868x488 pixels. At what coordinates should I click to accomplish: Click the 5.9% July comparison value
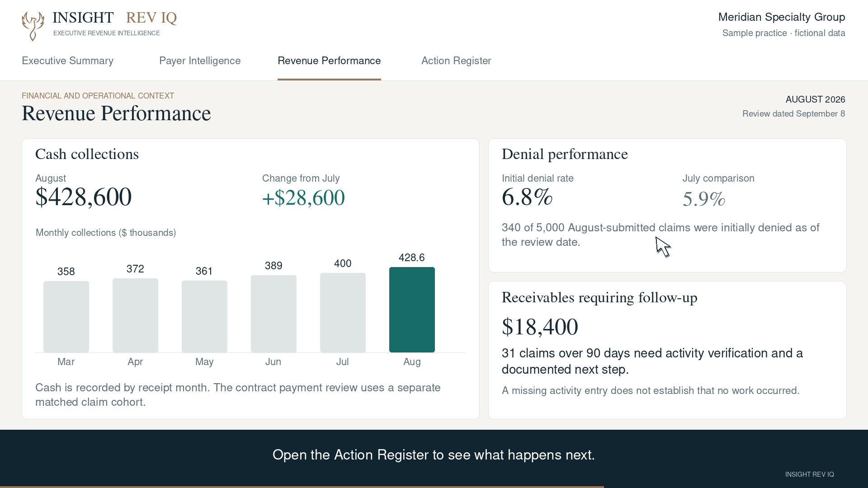[704, 199]
